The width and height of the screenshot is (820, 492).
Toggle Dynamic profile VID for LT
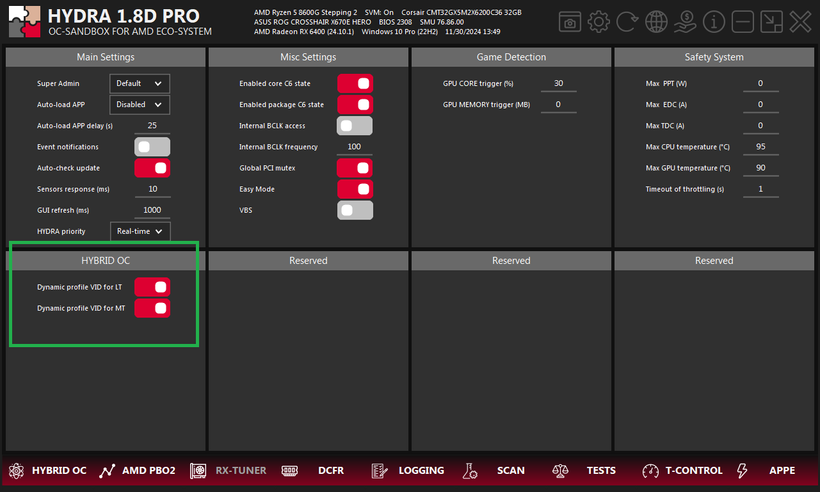coord(152,287)
